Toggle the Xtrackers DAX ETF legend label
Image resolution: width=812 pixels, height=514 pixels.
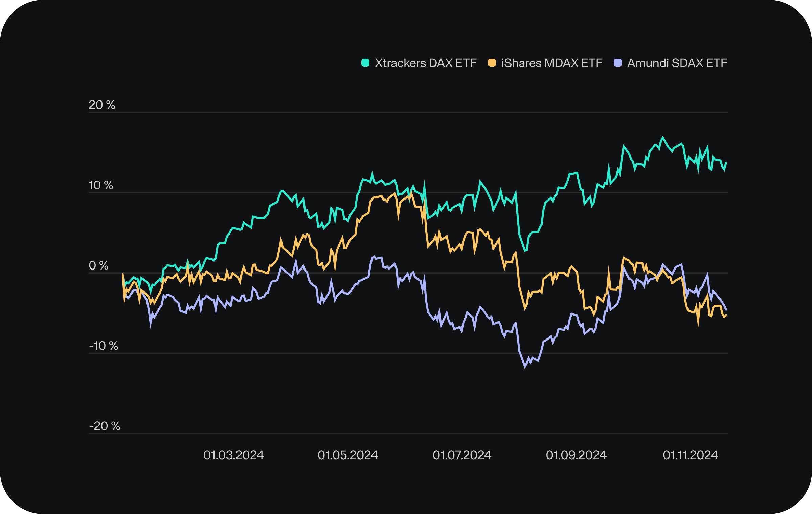click(426, 63)
